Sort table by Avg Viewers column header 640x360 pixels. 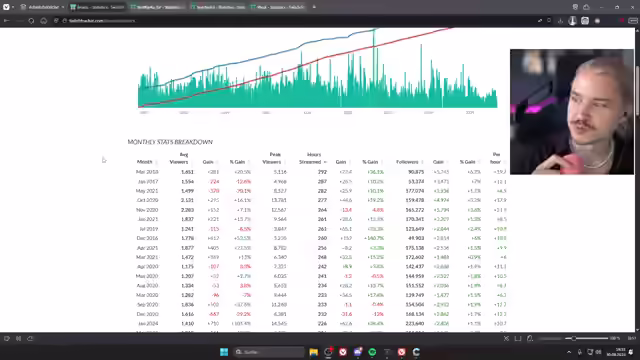tap(180, 158)
